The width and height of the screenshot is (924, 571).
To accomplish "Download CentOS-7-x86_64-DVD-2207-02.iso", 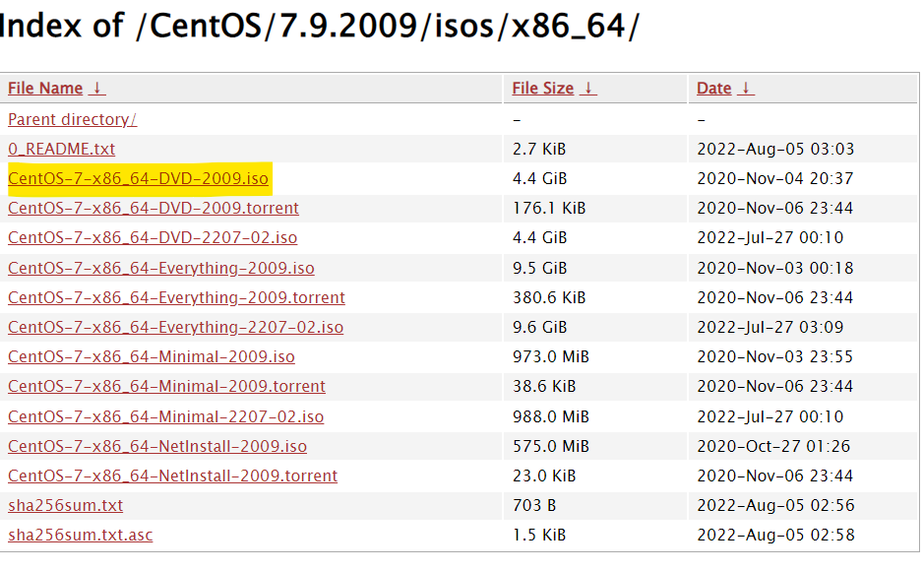I will (x=153, y=237).
